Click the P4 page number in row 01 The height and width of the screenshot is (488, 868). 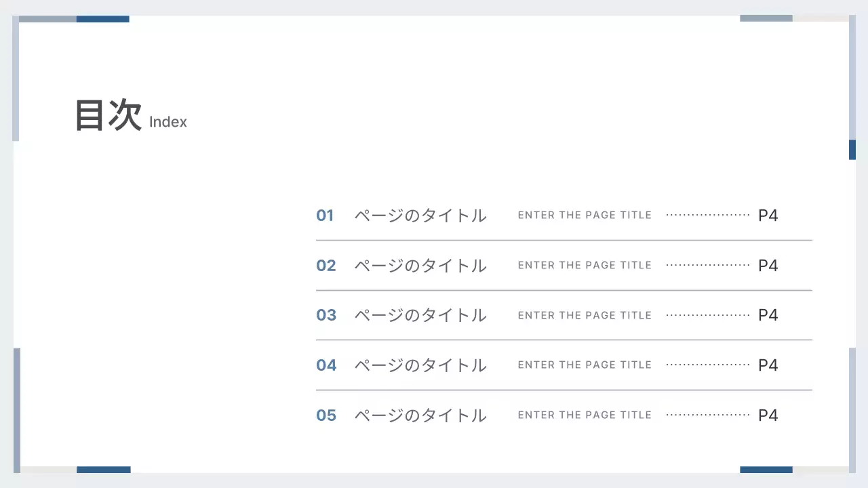768,216
